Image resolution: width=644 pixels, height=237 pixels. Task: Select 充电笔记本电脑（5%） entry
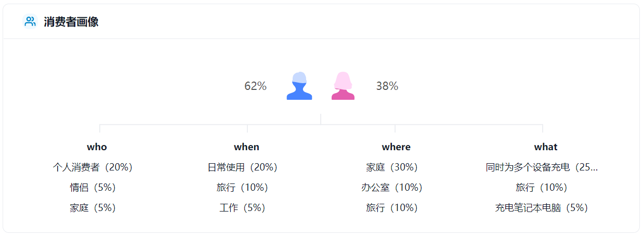[x=542, y=208]
